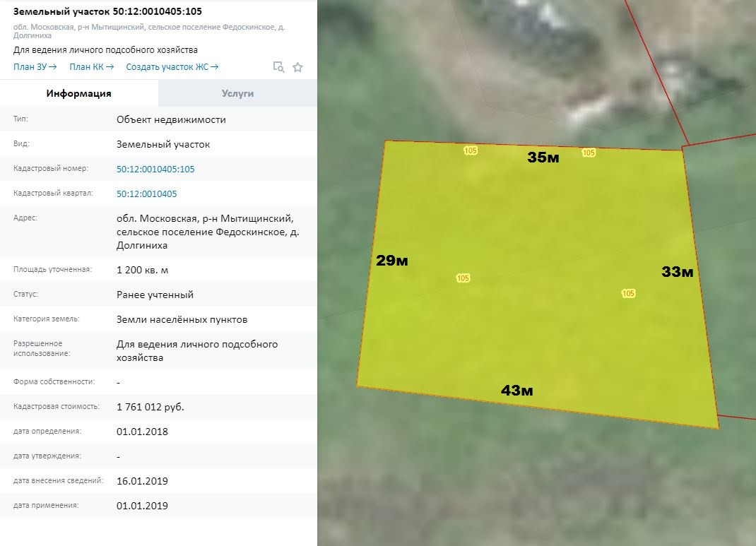Click the Адрес value in the information table
Viewport: 756px width, 546px height.
click(208, 232)
